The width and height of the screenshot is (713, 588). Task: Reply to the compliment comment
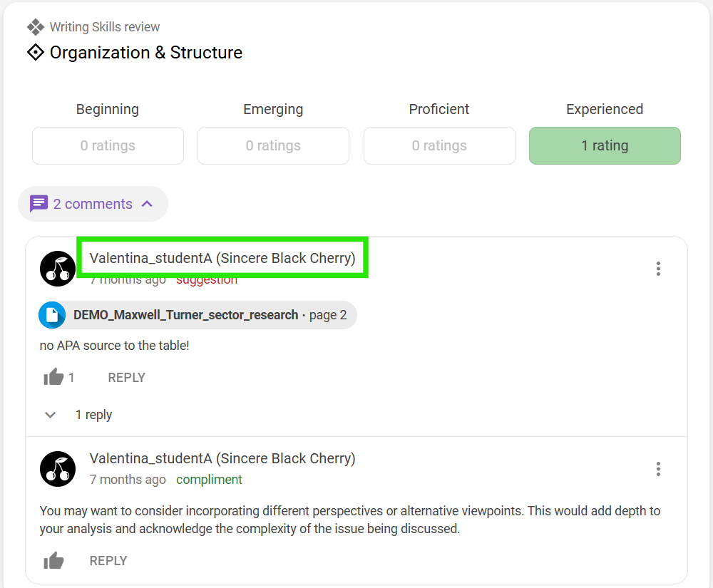[108, 561]
